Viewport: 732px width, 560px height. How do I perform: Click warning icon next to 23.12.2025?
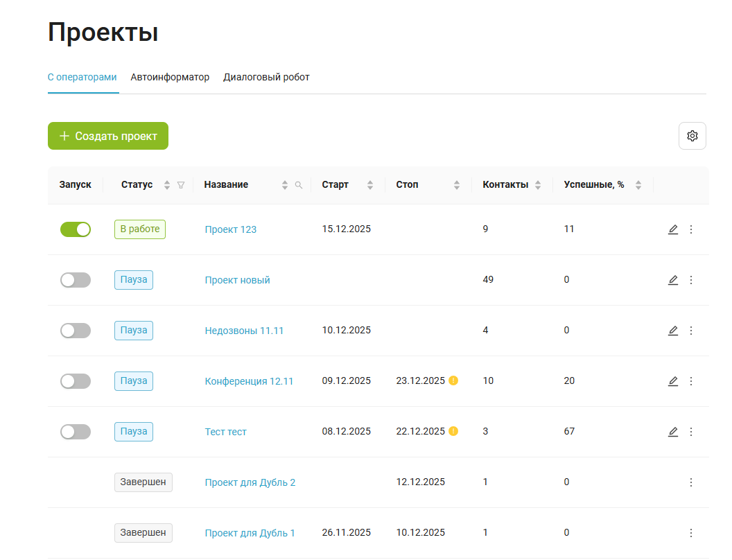453,380
